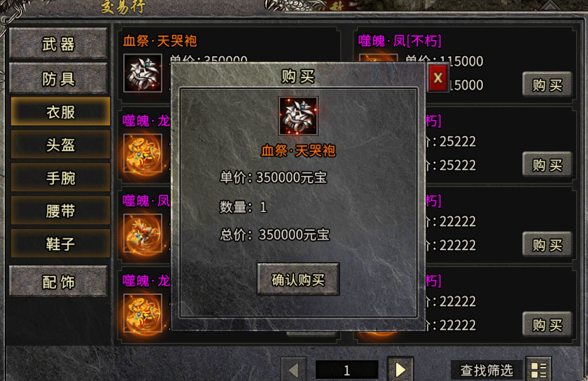Switch to the 腰带 sub-category
Screen dimensions: 588x381
[60, 210]
